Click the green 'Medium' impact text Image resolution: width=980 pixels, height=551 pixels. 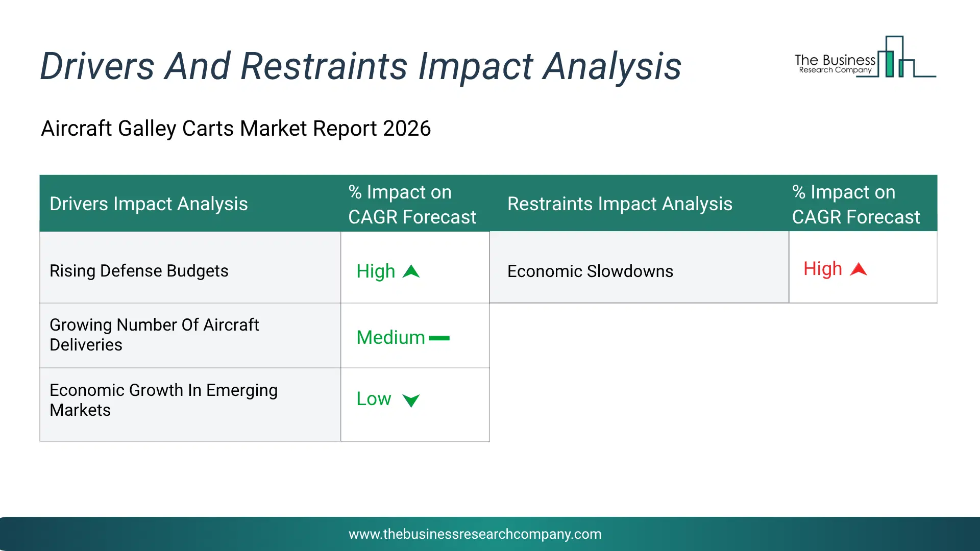click(x=390, y=338)
